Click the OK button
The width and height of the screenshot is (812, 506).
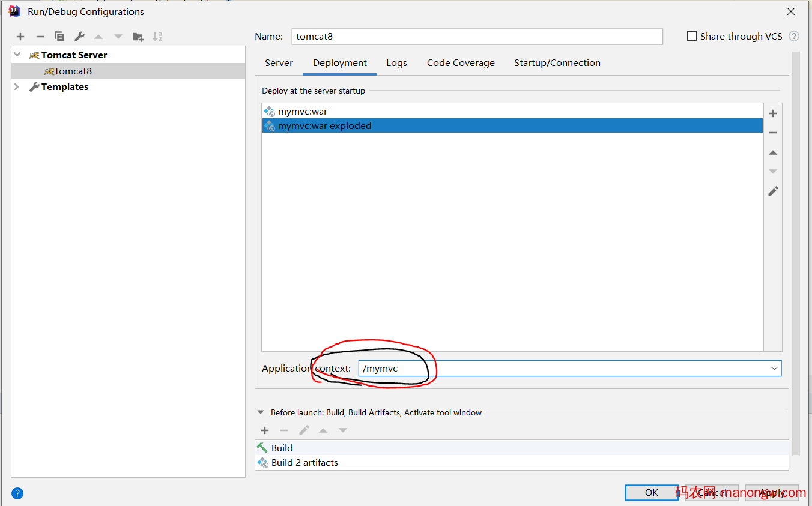click(x=652, y=492)
